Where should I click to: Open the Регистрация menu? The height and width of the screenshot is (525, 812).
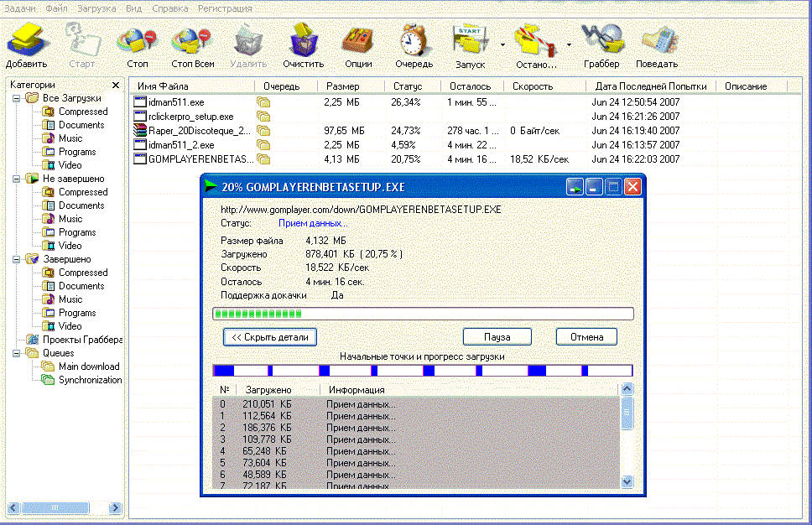coord(225,8)
